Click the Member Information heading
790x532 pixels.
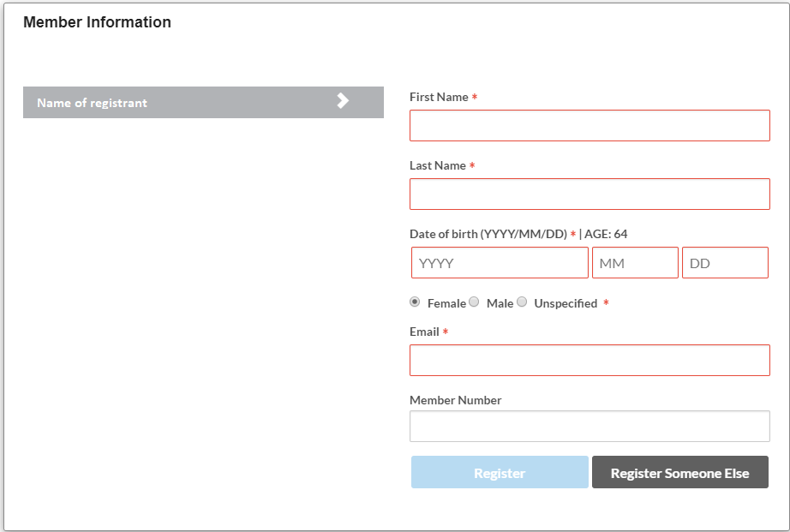(x=97, y=23)
